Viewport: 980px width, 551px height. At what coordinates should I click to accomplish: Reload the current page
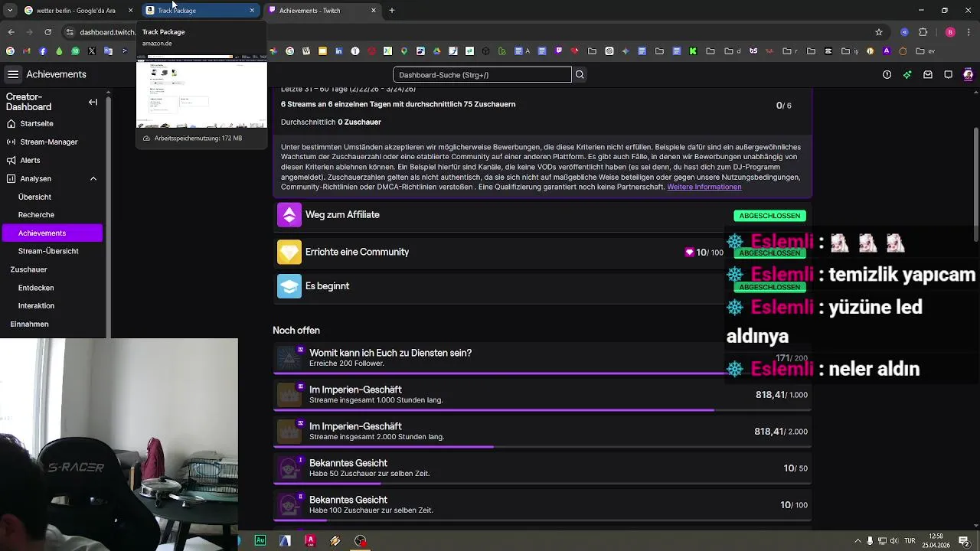(48, 32)
